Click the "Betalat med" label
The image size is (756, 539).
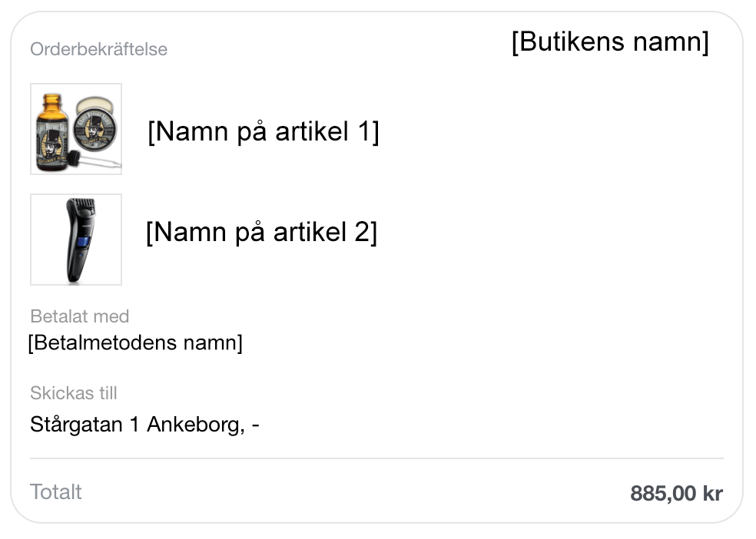pos(80,316)
